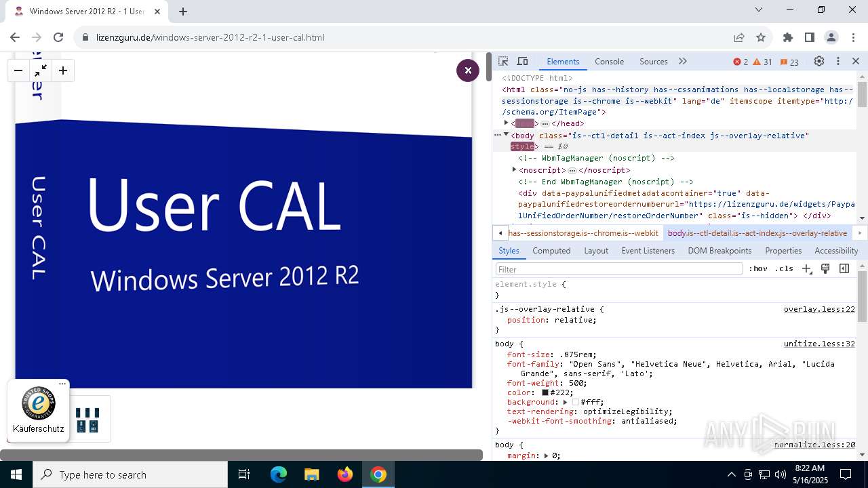
Task: Select the inspect element picker icon
Action: (503, 61)
